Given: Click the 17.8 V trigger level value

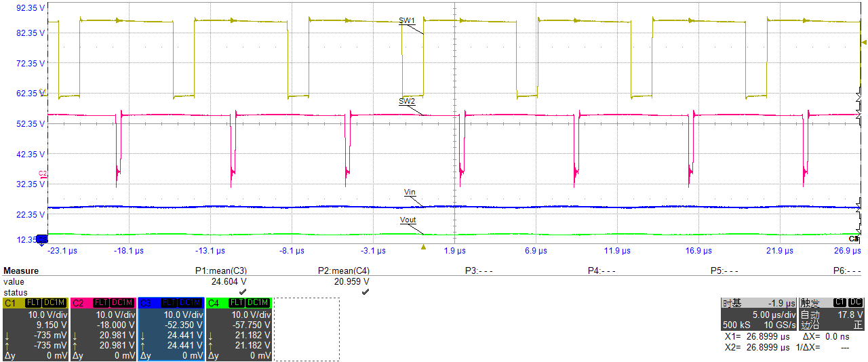Looking at the screenshot, I should (852, 315).
